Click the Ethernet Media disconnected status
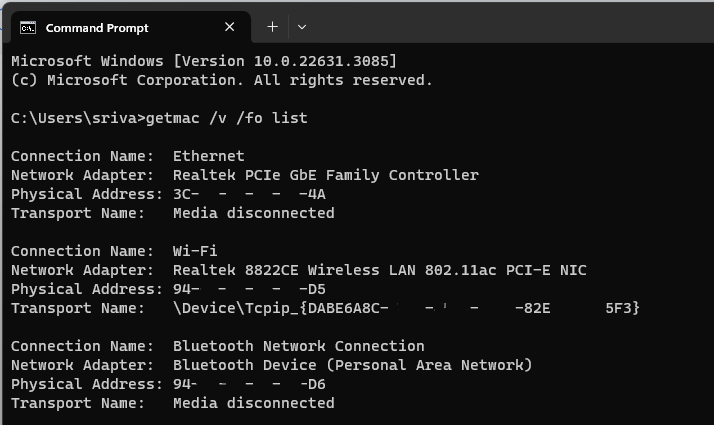 pyautogui.click(x=253, y=213)
